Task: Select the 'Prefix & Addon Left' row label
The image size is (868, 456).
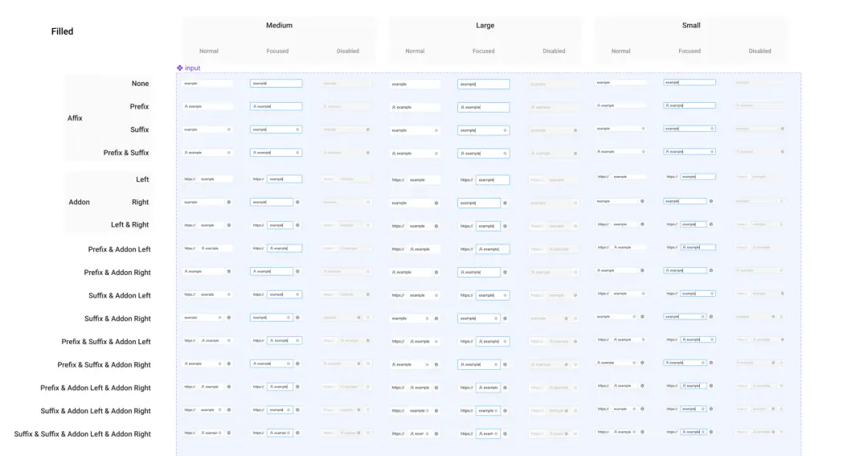Action: pos(119,249)
